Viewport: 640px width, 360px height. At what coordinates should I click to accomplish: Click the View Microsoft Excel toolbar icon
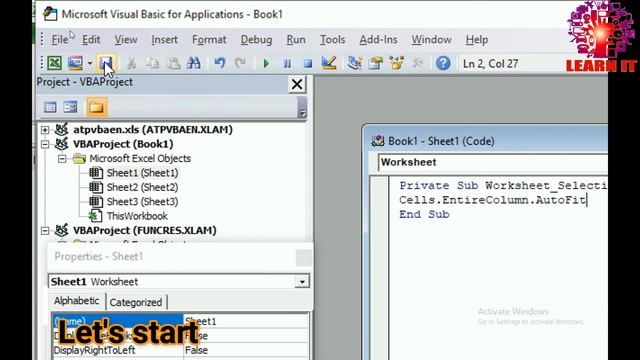click(x=54, y=63)
